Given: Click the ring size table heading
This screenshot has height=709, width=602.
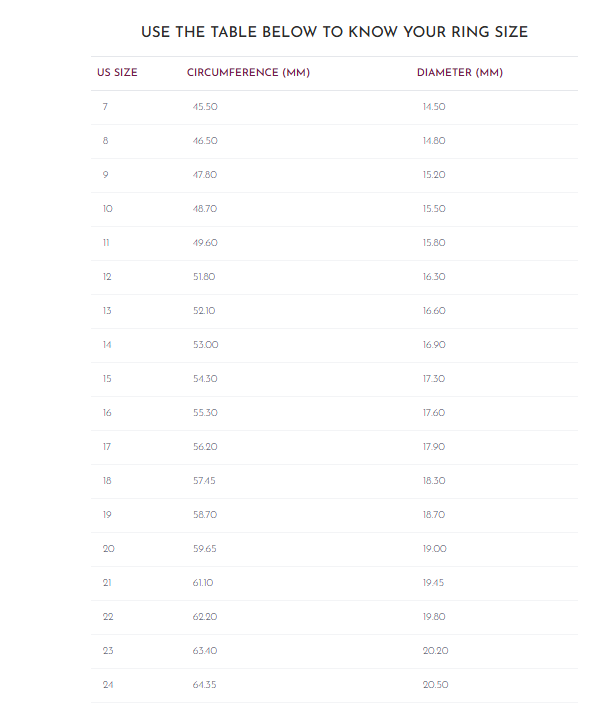Looking at the screenshot, I should (x=334, y=32).
